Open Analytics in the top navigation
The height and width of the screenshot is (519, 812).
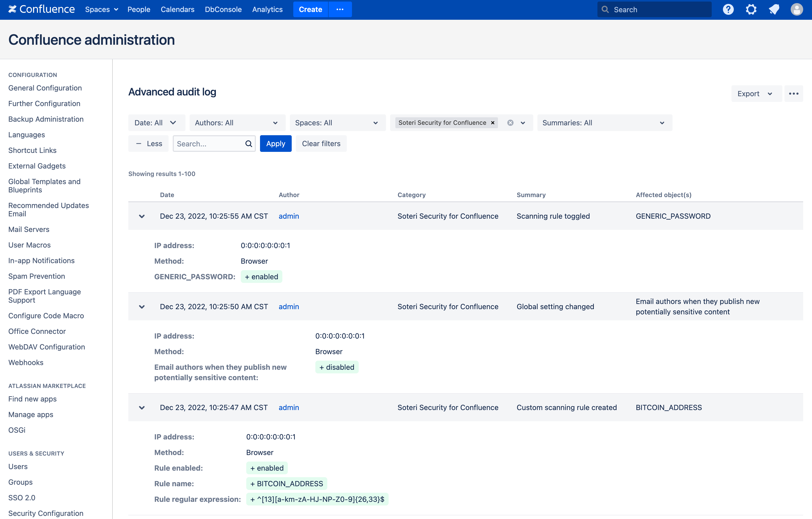267,9
